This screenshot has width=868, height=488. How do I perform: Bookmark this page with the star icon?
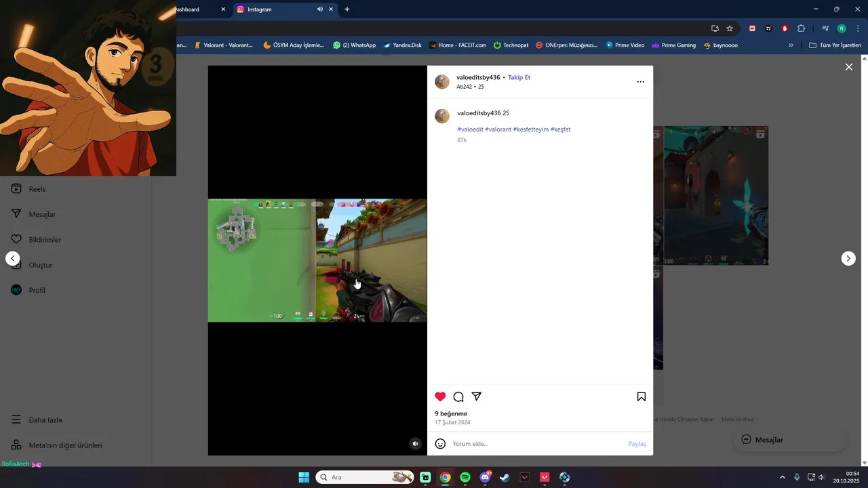[x=730, y=28]
